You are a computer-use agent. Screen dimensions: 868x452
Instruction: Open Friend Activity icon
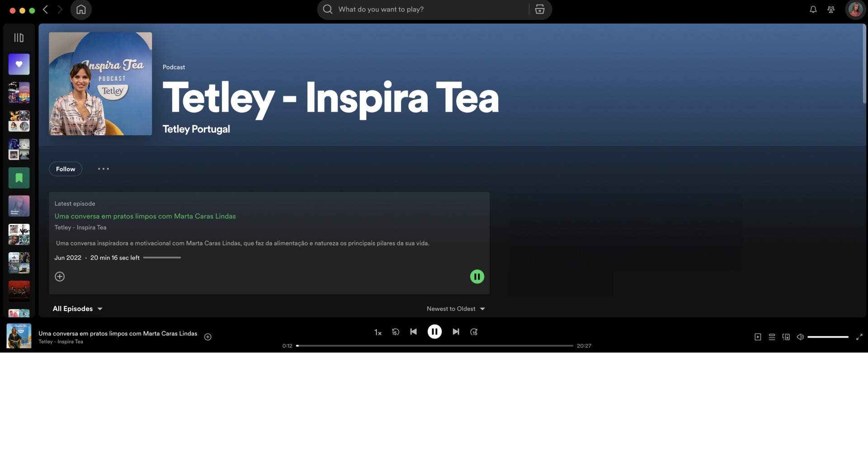pyautogui.click(x=831, y=9)
